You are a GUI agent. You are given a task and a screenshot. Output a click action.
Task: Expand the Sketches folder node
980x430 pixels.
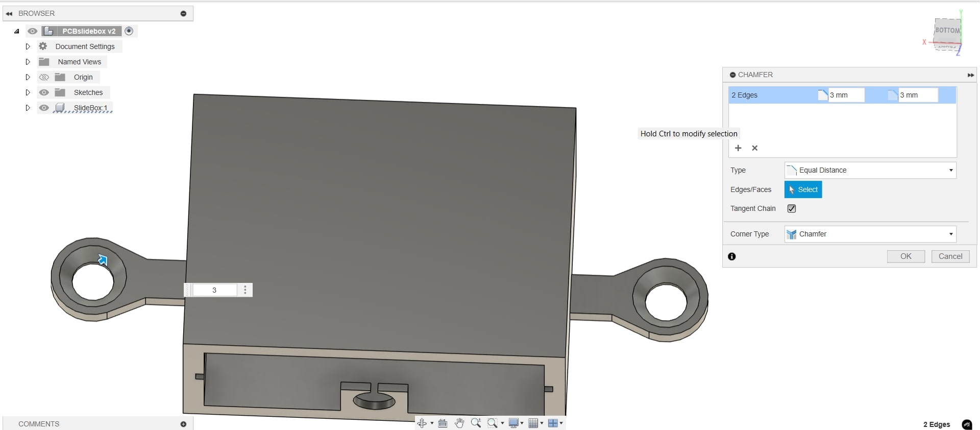[28, 92]
